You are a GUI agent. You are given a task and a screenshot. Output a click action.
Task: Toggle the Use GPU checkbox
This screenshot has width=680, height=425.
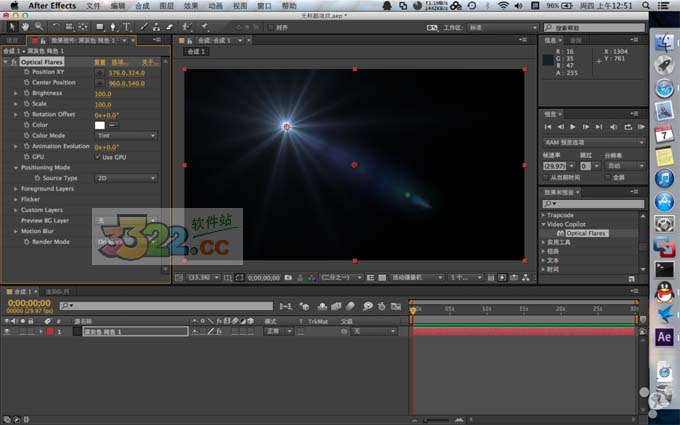point(98,157)
